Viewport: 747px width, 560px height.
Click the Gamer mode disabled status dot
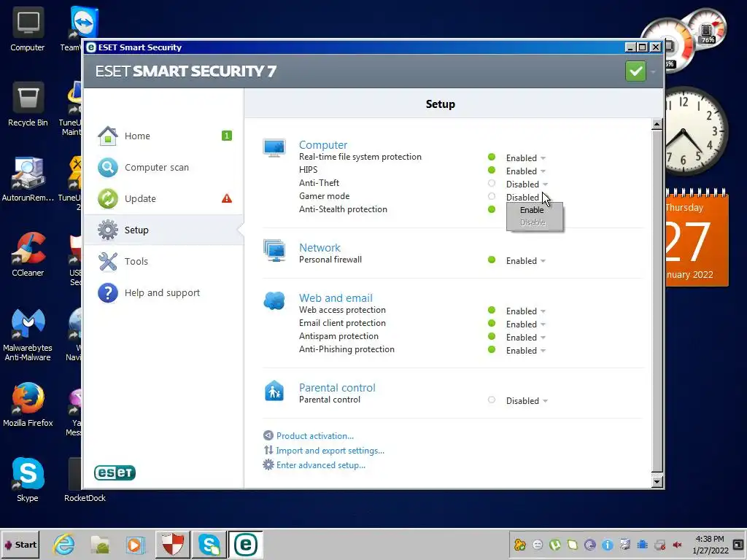492,196
